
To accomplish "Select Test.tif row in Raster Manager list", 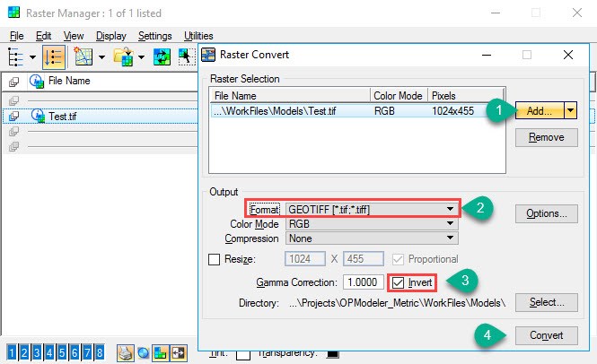I will click(100, 116).
